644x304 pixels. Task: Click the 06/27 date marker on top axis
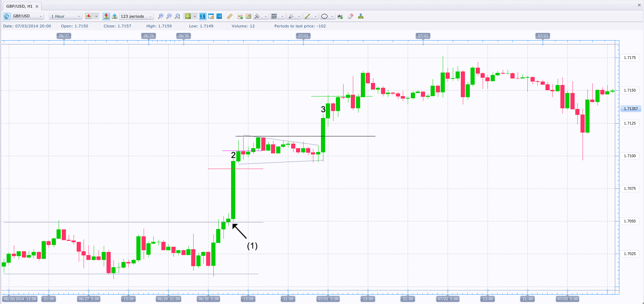coord(64,36)
